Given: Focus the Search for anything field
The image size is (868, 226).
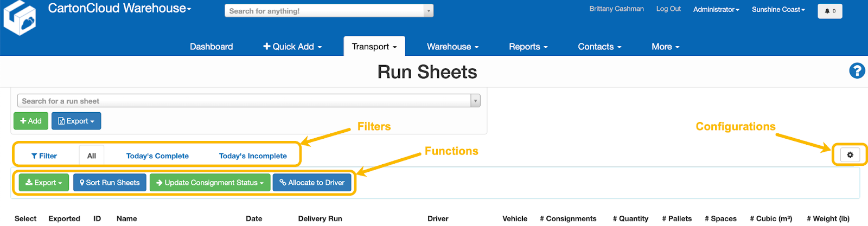Looking at the screenshot, I should (324, 11).
